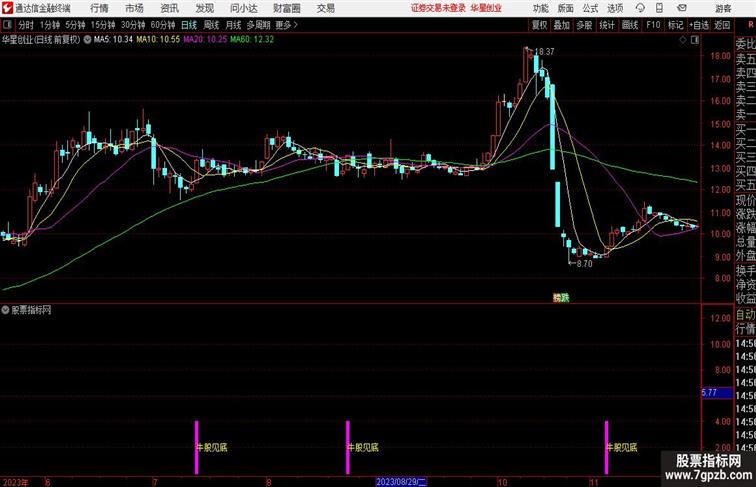Image resolution: width=756 pixels, height=487 pixels.
Task: Open the mobile phone icon
Action: pos(659,8)
